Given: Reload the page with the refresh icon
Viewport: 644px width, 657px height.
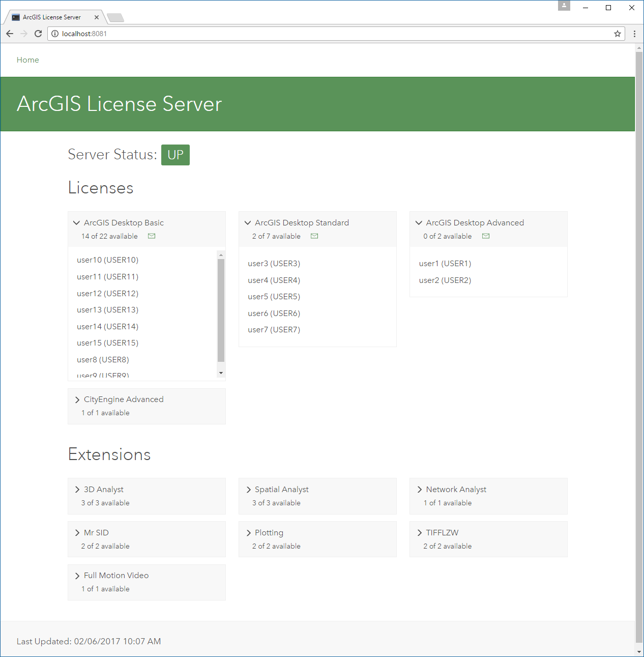Looking at the screenshot, I should pyautogui.click(x=38, y=34).
